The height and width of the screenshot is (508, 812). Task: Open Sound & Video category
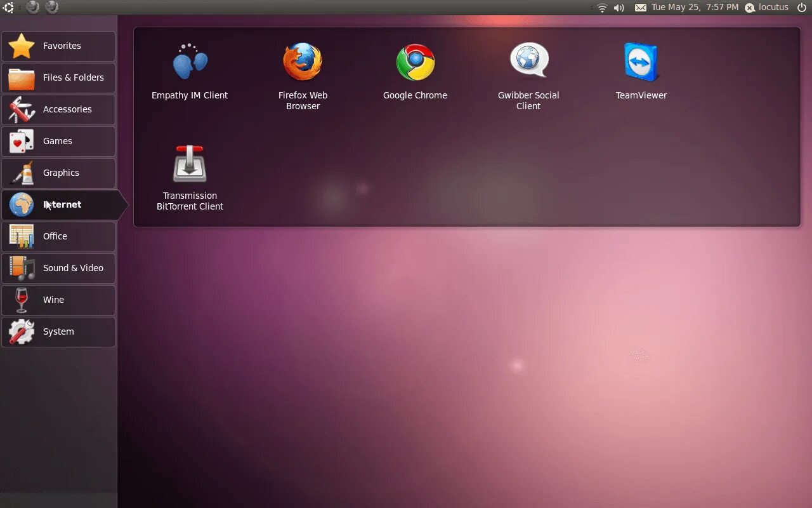pos(58,268)
